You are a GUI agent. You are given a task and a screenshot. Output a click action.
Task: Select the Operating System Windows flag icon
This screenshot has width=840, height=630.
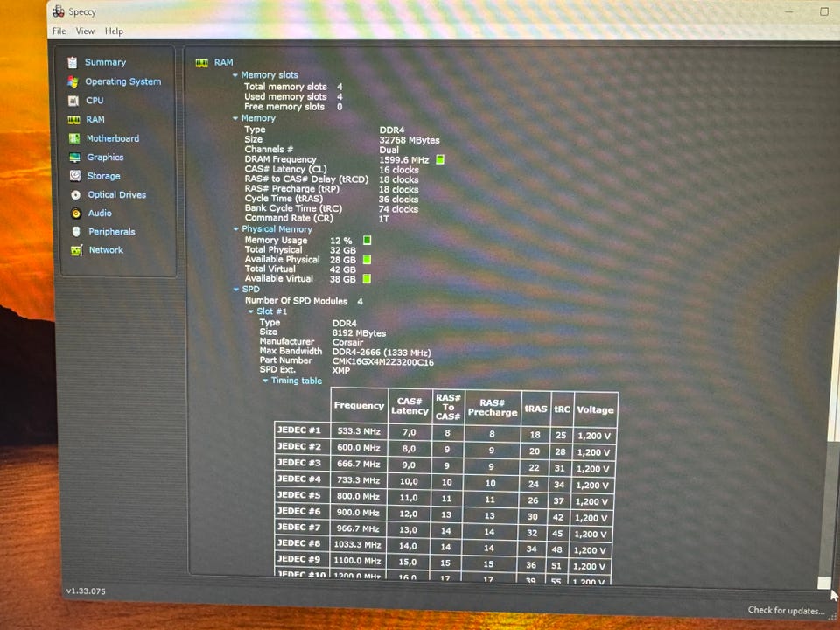(x=73, y=81)
